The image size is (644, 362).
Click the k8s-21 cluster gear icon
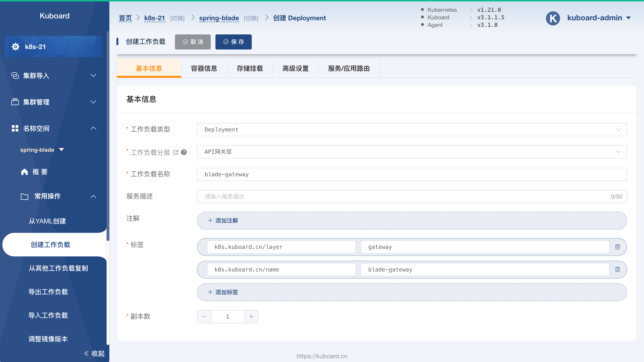click(x=16, y=46)
